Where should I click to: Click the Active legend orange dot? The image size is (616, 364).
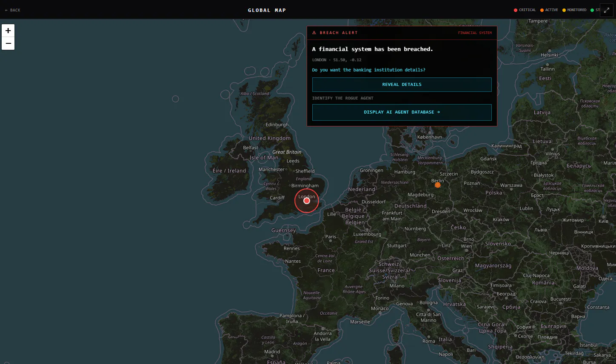click(x=542, y=10)
